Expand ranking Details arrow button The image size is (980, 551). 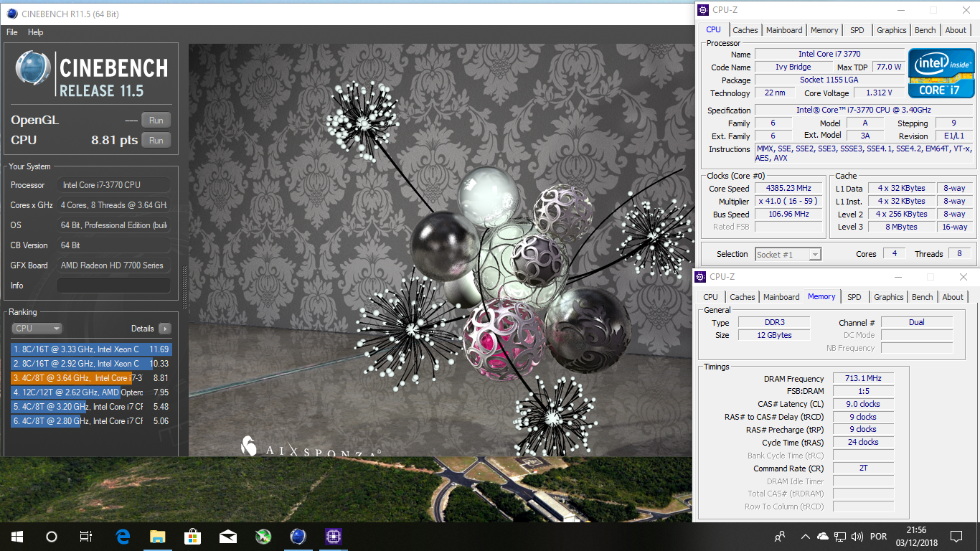point(165,329)
